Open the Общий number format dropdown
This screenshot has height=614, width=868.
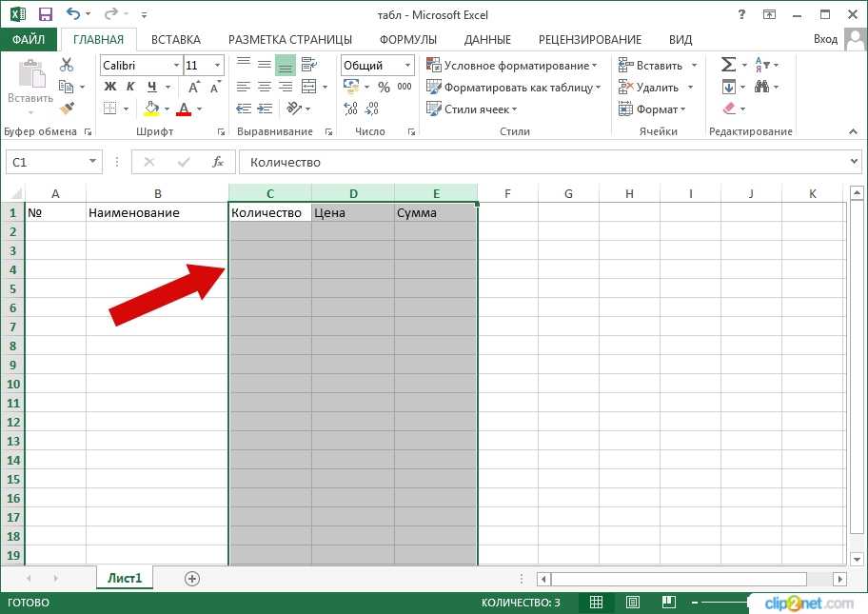click(x=407, y=66)
